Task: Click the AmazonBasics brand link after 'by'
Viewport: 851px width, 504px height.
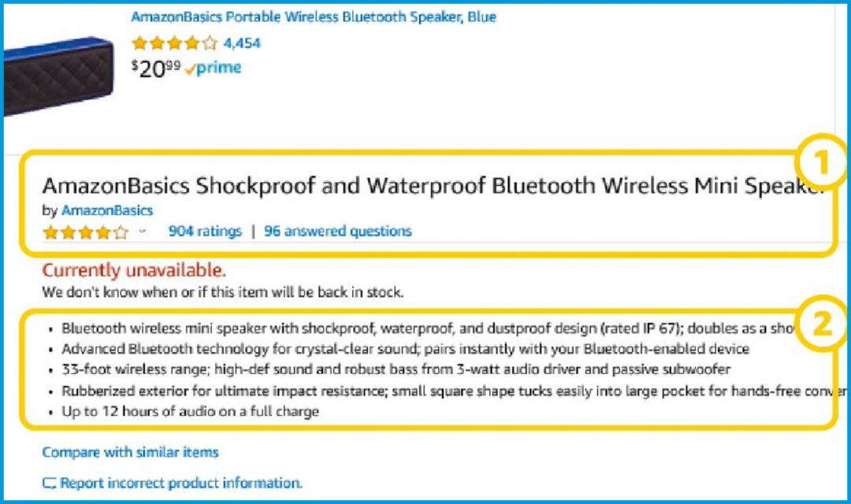Action: click(x=107, y=210)
